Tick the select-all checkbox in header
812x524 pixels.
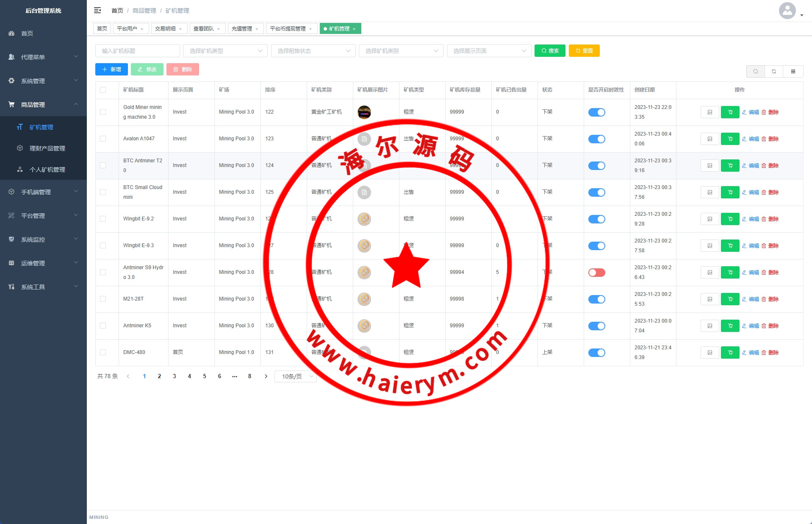tap(103, 90)
